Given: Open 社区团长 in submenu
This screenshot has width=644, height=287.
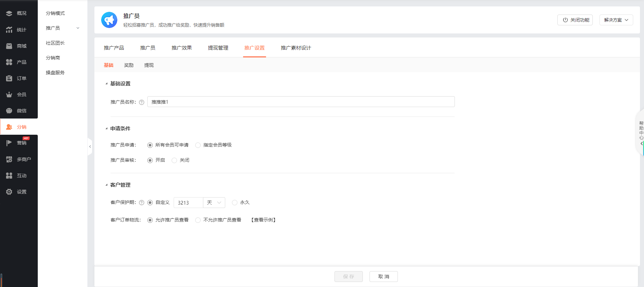Looking at the screenshot, I should (55, 43).
